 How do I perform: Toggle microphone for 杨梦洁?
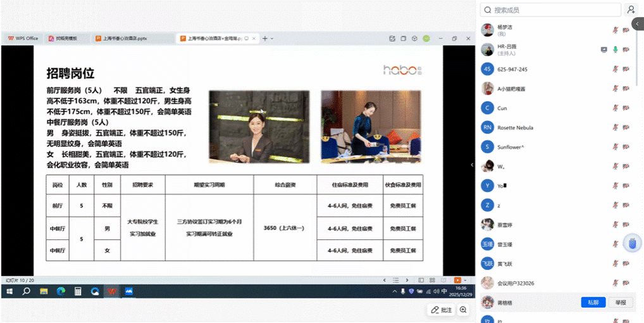pyautogui.click(x=615, y=30)
